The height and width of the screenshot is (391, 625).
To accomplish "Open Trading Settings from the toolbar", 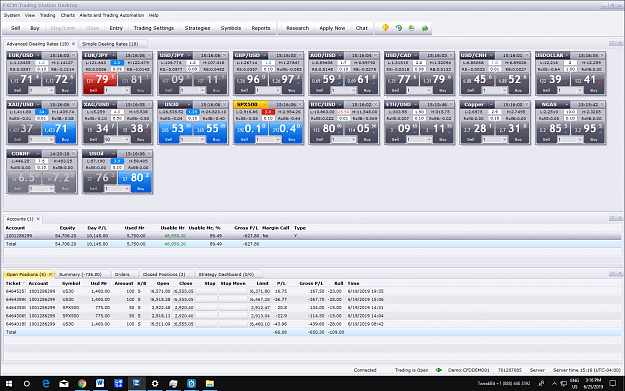I will pos(153,28).
